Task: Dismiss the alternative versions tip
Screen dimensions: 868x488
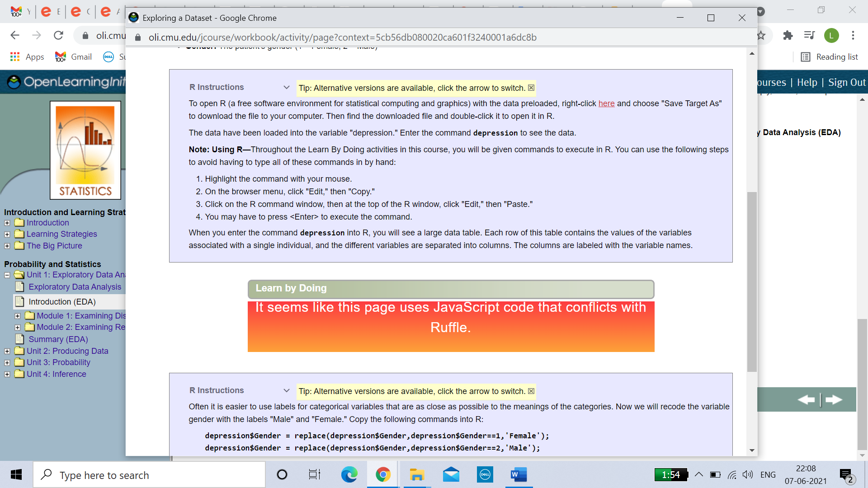Action: 531,88
